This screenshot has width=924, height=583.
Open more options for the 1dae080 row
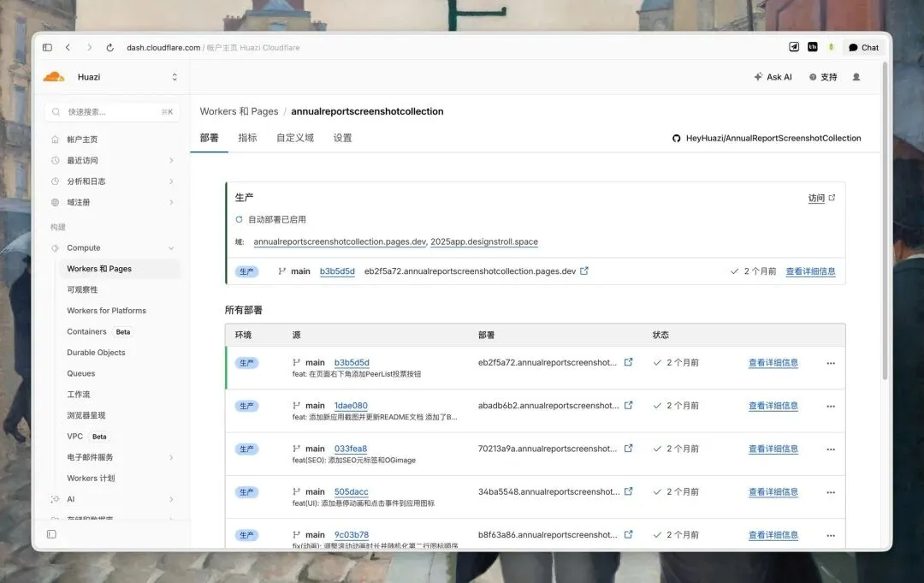[831, 406]
